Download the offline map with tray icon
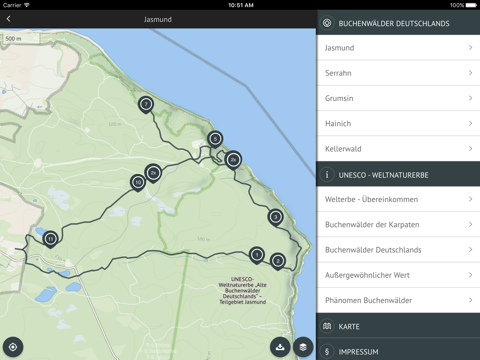 coord(280,347)
